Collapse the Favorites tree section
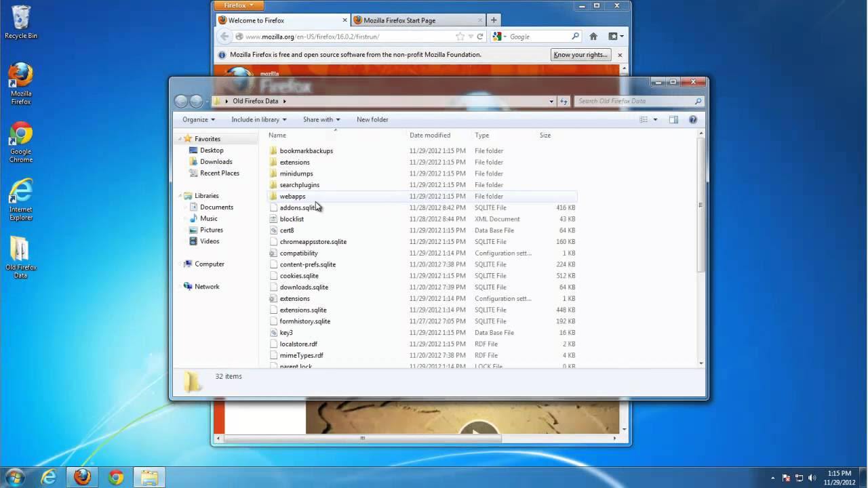 click(x=180, y=139)
